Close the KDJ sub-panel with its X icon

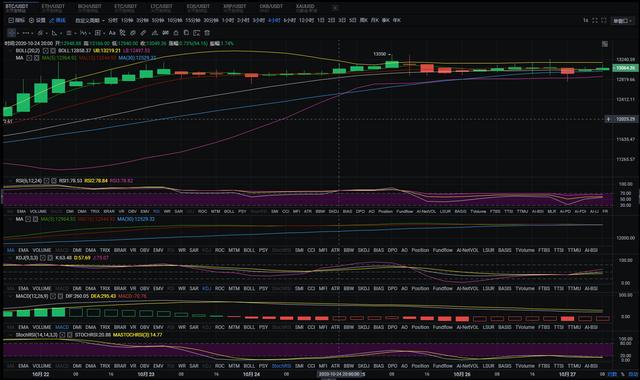(x=50, y=258)
